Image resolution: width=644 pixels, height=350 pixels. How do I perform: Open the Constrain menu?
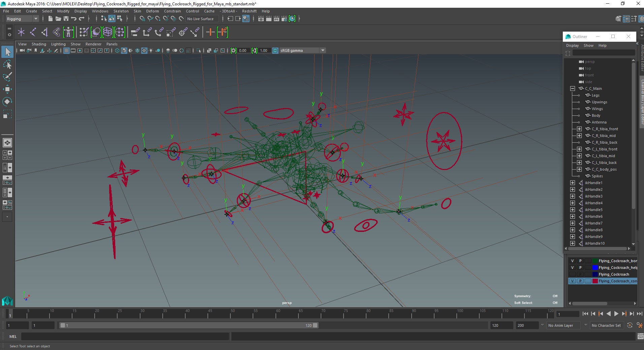172,11
